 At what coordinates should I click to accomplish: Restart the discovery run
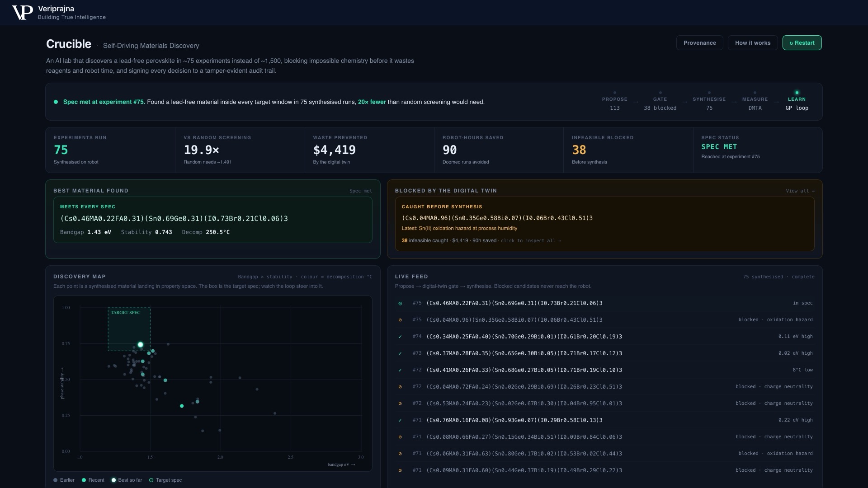(x=802, y=43)
